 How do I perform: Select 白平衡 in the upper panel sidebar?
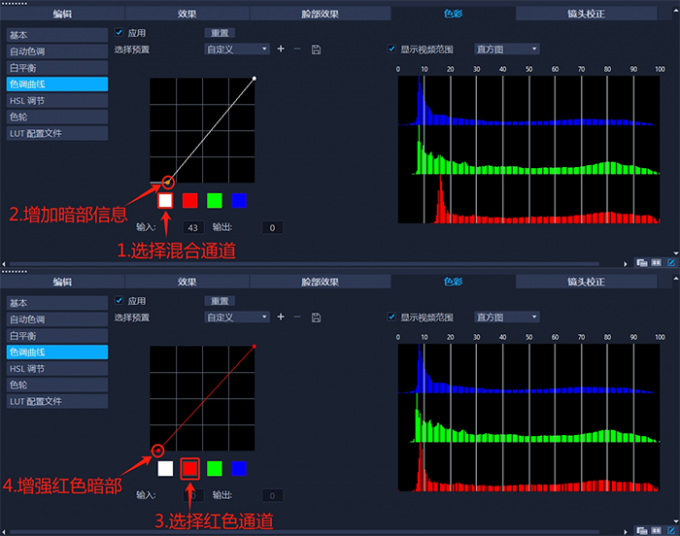coord(57,68)
